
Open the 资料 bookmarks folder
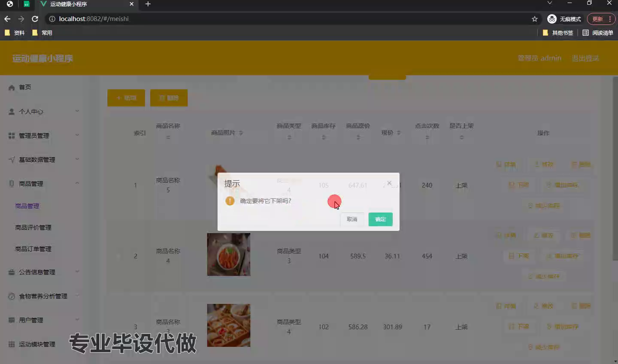pos(15,33)
